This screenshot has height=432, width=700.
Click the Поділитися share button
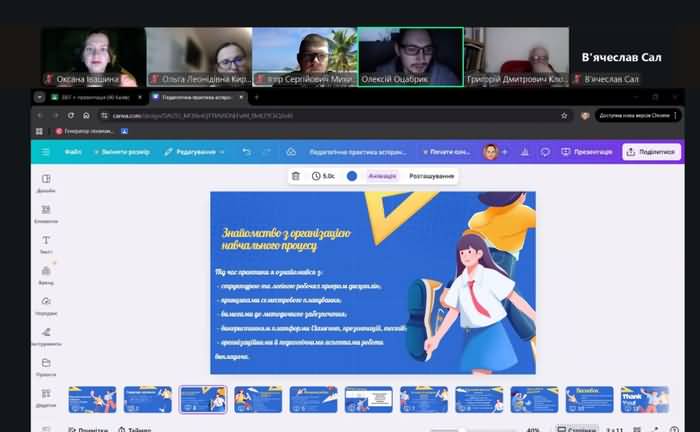coord(650,152)
